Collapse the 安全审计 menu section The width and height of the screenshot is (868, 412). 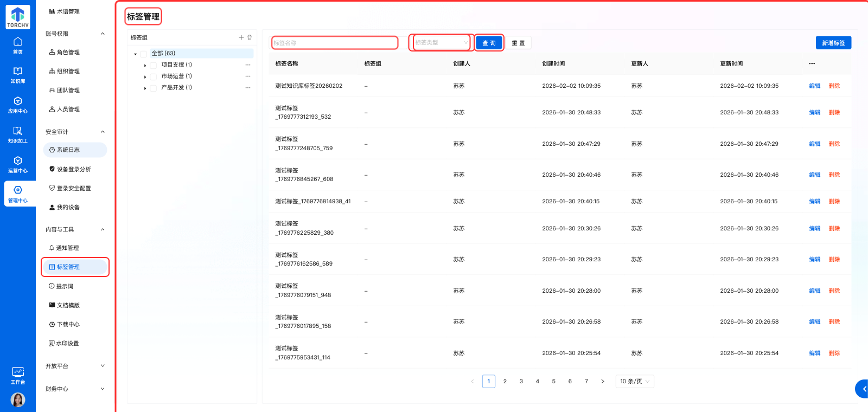pyautogui.click(x=75, y=132)
